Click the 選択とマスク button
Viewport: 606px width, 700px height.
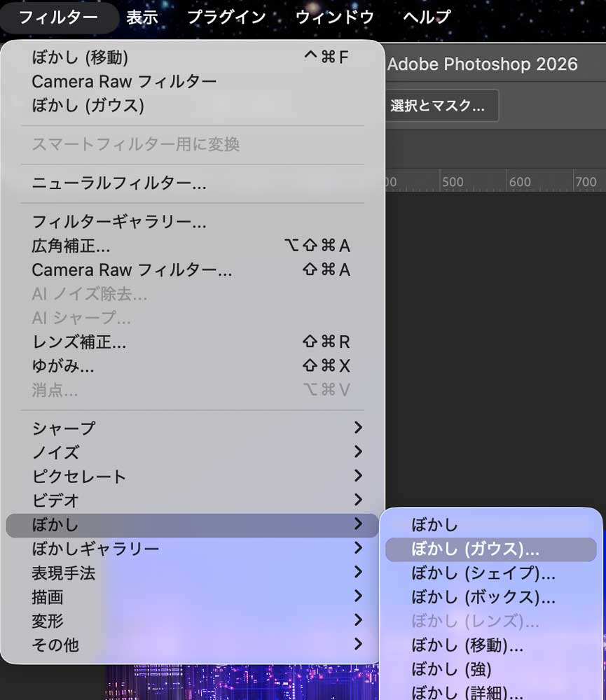point(441,106)
